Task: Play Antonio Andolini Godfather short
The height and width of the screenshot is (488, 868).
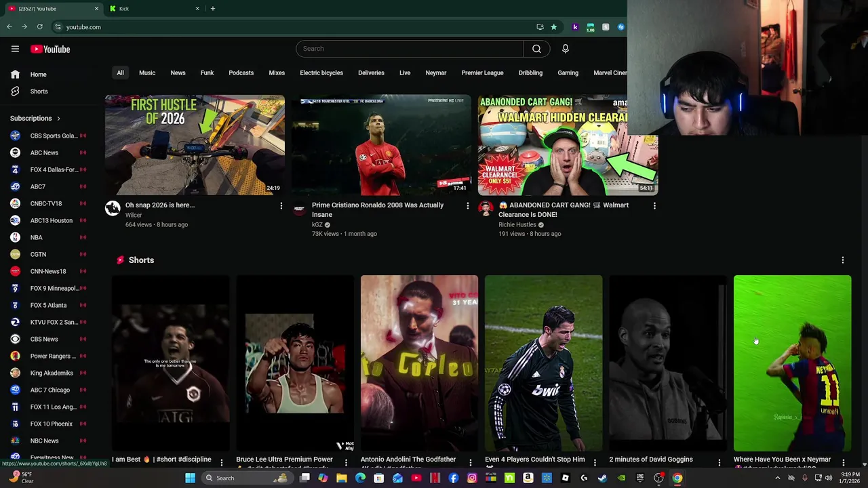Action: click(419, 363)
